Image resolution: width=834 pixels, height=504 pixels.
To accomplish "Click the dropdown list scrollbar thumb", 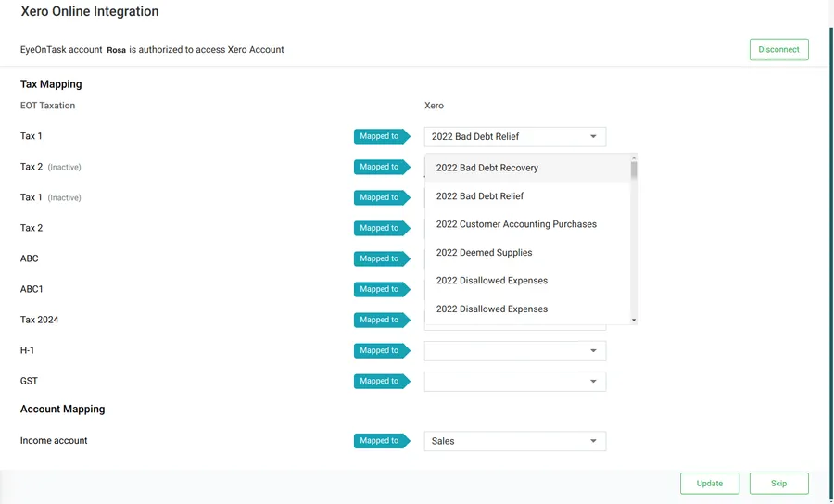I will (634, 170).
